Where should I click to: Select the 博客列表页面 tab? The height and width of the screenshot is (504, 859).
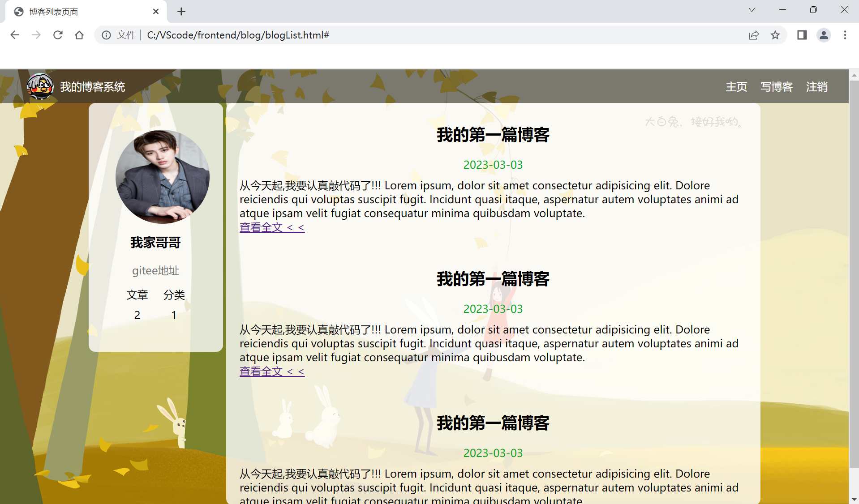pyautogui.click(x=86, y=12)
